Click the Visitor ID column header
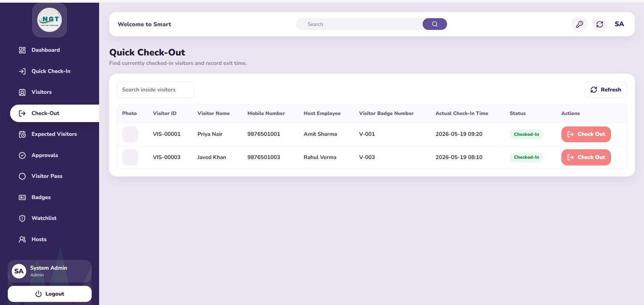The image size is (644, 305). (165, 113)
